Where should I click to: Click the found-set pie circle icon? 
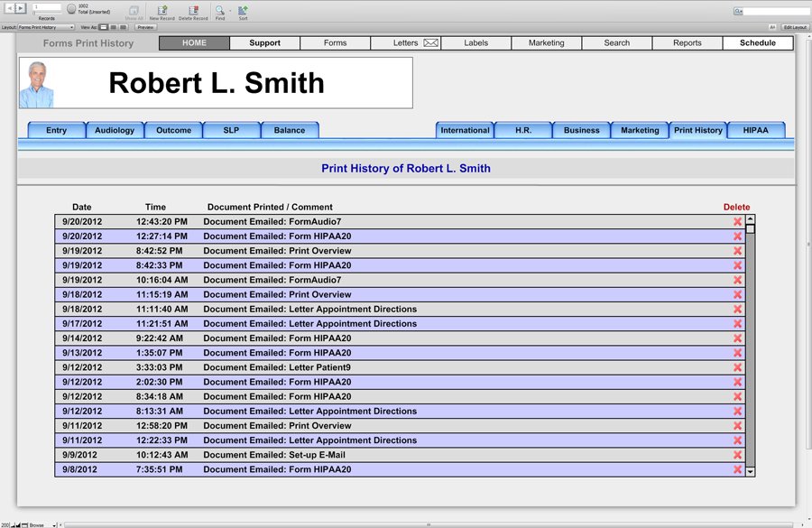71,9
